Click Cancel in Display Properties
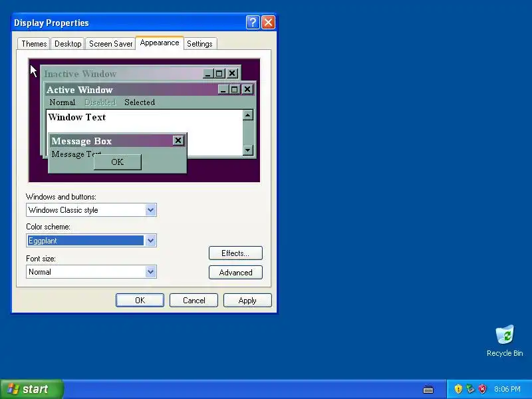 194,301
